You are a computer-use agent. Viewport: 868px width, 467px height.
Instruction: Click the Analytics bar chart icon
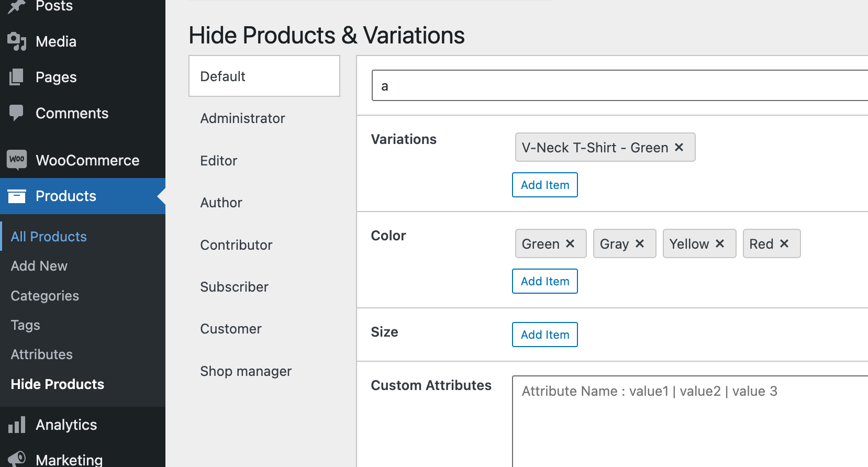[17, 425]
